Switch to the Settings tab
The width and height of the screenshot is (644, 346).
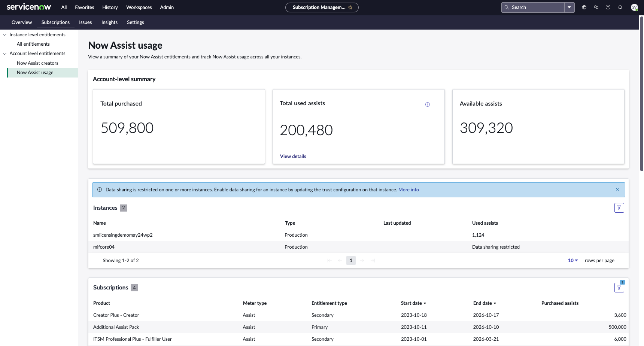[x=136, y=22]
